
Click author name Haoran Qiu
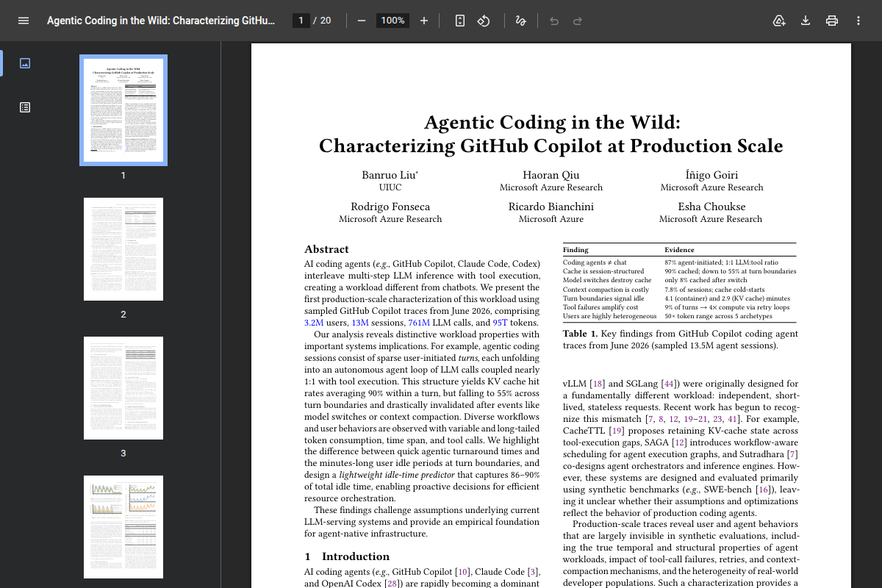(551, 175)
